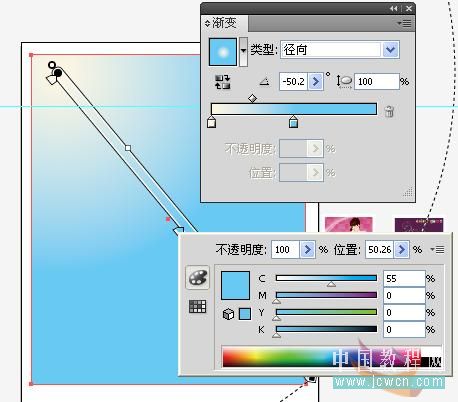
Task: Click the gradient annotator origin black dot
Action: point(58,73)
